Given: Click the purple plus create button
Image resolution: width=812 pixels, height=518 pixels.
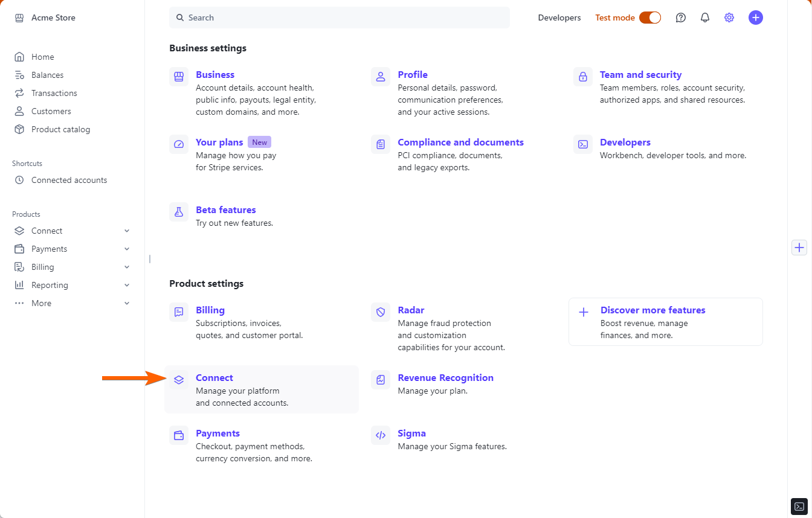Looking at the screenshot, I should 755,18.
